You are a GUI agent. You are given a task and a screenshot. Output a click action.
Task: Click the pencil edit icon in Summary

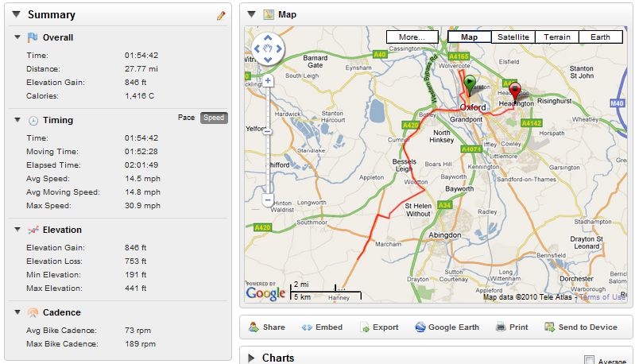[221, 15]
